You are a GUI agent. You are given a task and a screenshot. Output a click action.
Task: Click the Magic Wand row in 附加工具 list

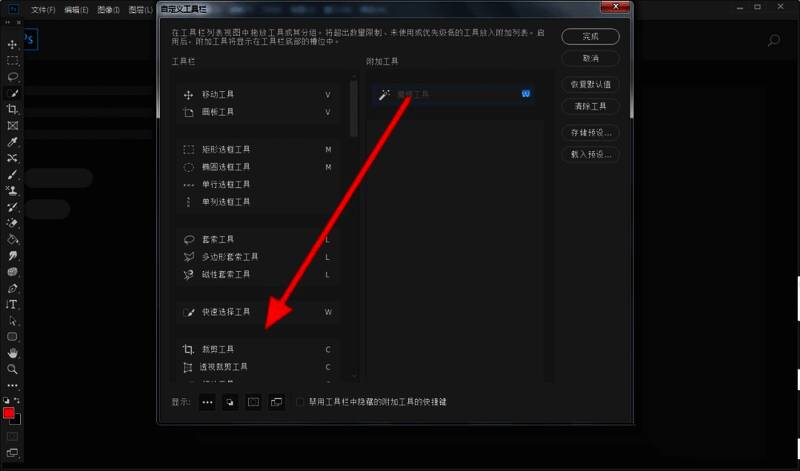(454, 94)
